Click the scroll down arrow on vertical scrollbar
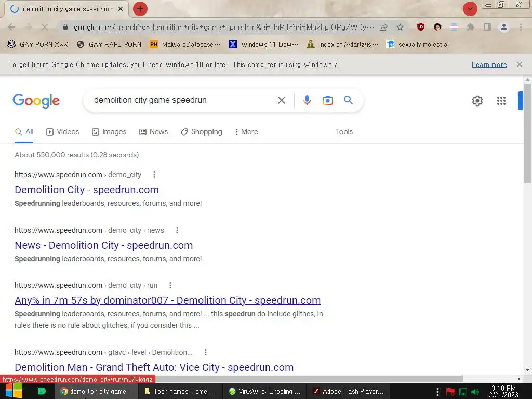This screenshot has width=532, height=399. tap(527, 369)
